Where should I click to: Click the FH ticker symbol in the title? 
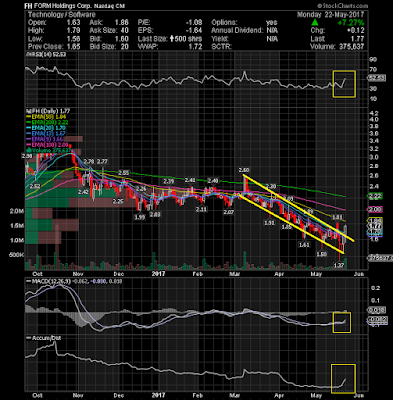pyautogui.click(x=29, y=6)
